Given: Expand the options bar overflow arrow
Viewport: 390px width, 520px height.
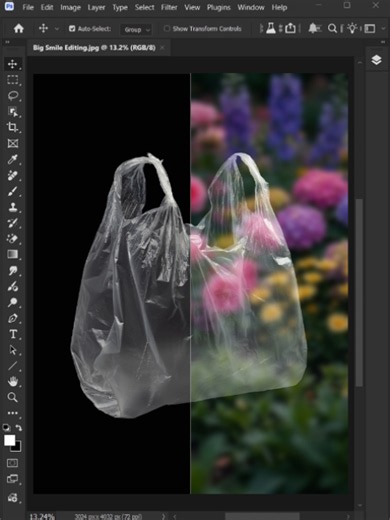Looking at the screenshot, I should point(383,29).
